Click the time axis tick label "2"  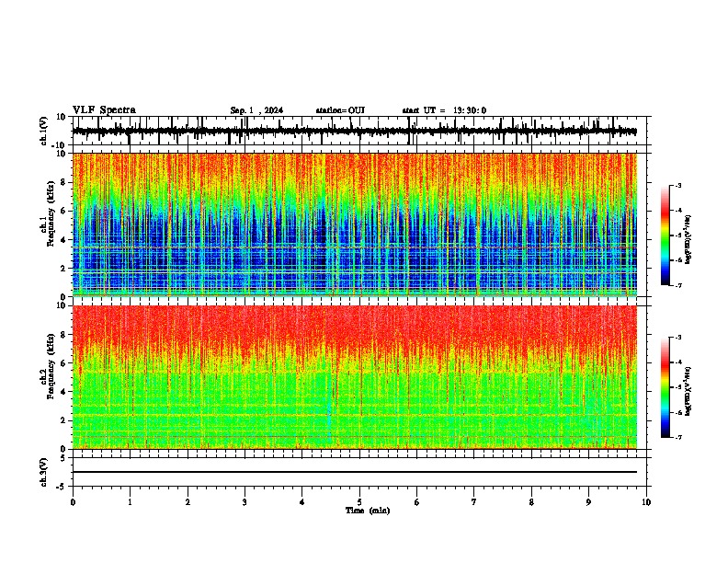tap(188, 502)
